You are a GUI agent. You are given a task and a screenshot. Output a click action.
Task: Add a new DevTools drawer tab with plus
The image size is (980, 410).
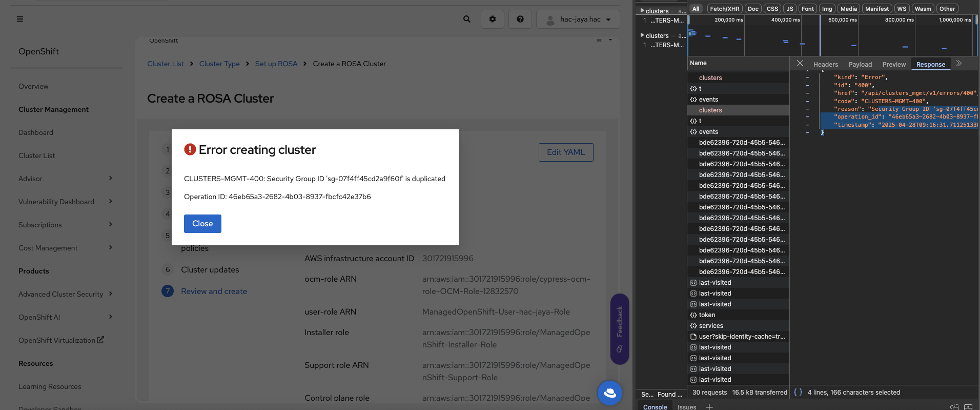(709, 407)
